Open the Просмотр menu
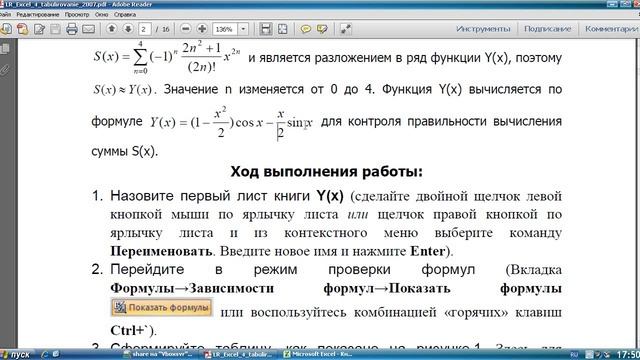Viewport: 640px width, 360px height. coord(77,14)
